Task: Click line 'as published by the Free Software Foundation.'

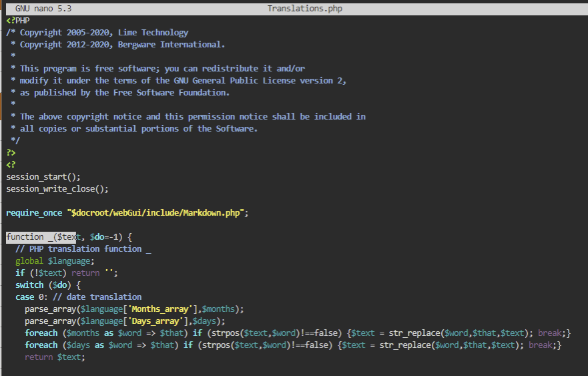Action: pyautogui.click(x=120, y=93)
